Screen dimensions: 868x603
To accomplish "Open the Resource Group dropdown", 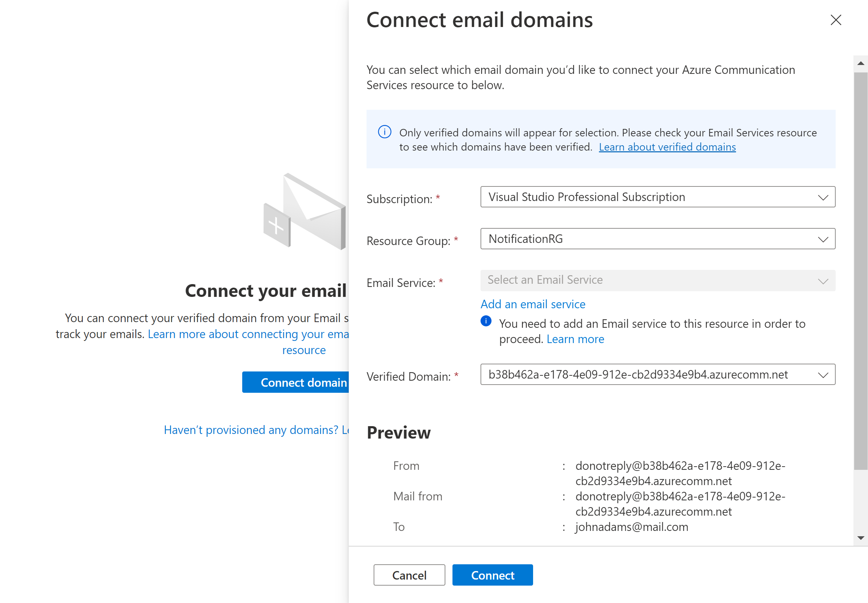I will point(657,239).
